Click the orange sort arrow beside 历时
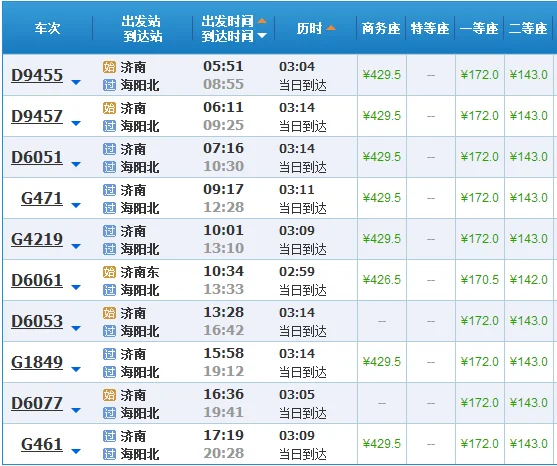Image resolution: width=557 pixels, height=466 pixels. [331, 28]
